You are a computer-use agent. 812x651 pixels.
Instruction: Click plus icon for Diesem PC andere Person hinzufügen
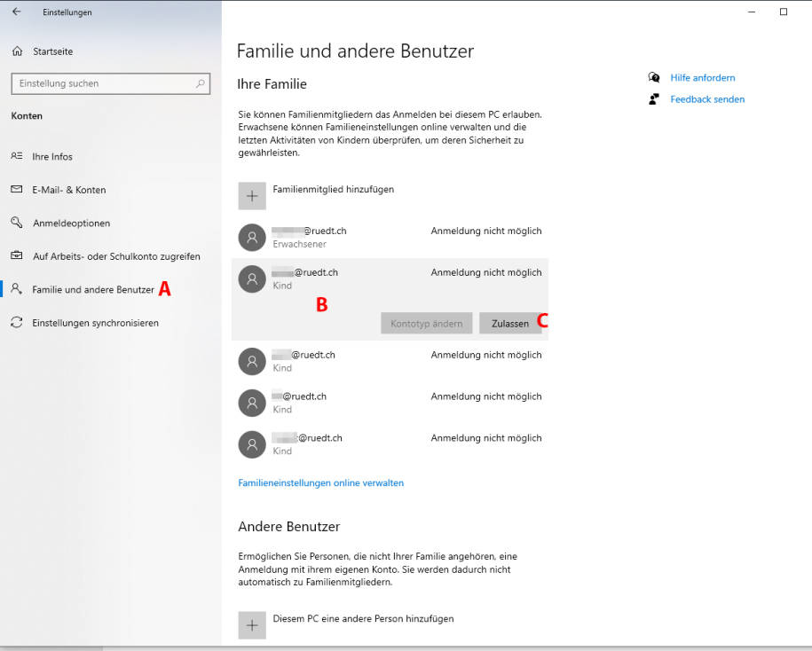[252, 625]
